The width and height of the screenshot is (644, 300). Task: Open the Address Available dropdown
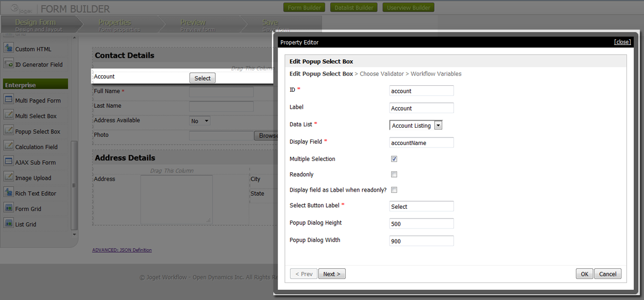200,121
